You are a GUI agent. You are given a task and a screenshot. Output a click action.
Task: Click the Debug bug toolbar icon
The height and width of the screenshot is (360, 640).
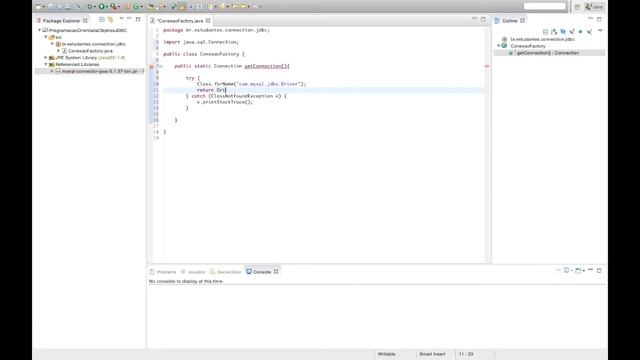tap(90, 7)
